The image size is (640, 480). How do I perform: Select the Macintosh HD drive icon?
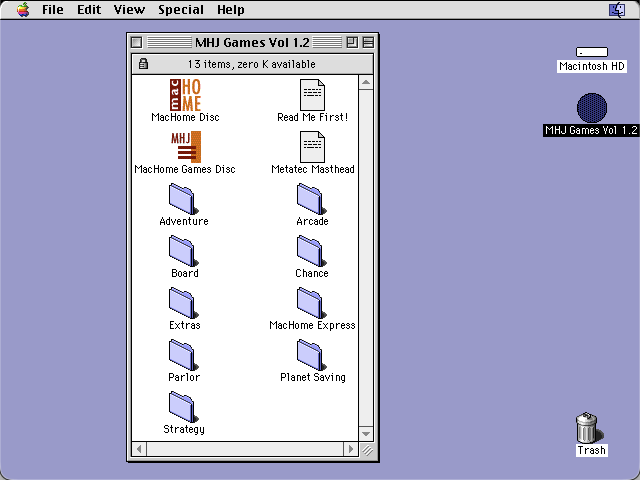tap(592, 52)
